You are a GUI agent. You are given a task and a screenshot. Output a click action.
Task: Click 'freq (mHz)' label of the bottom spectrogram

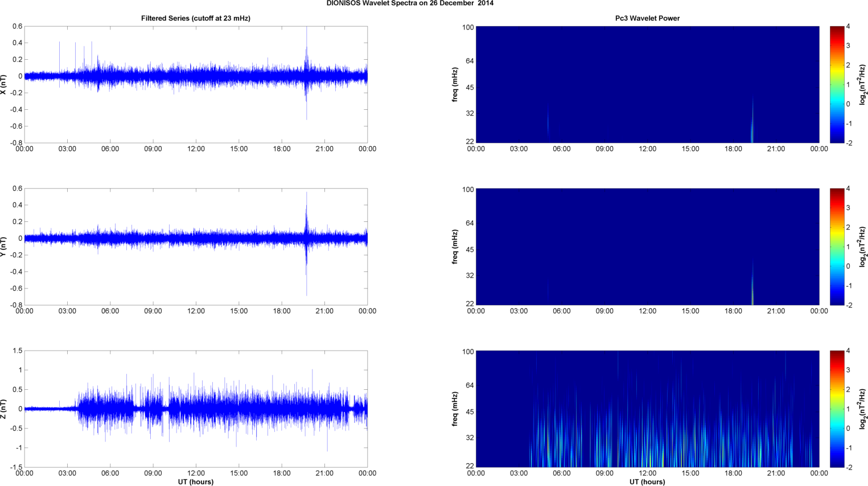click(455, 409)
